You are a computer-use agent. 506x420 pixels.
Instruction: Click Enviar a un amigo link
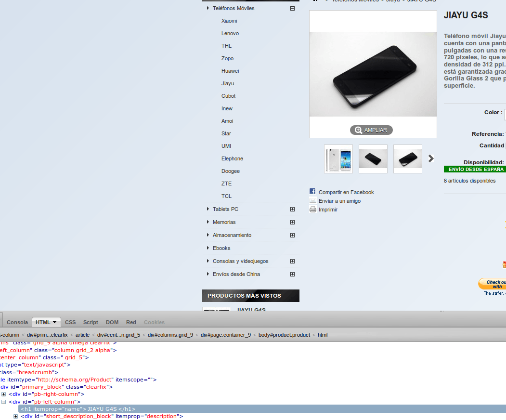tap(340, 201)
